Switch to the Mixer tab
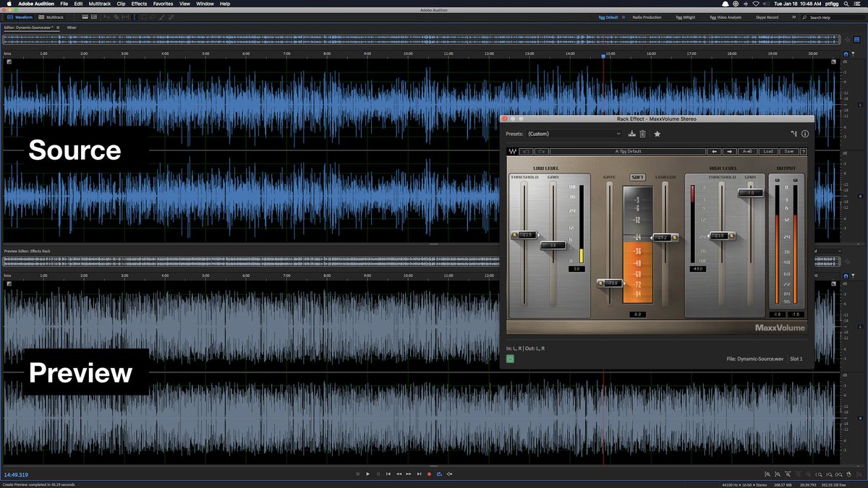This screenshot has width=868, height=488. coord(72,27)
